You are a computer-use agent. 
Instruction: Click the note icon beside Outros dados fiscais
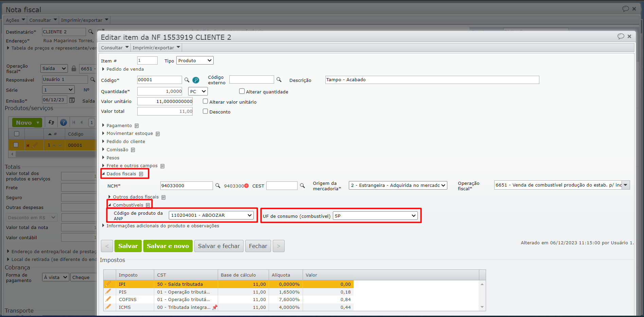(163, 197)
